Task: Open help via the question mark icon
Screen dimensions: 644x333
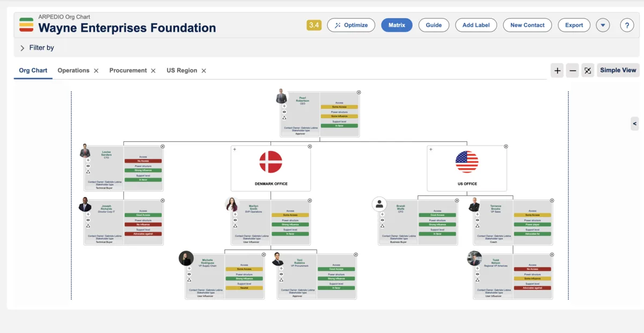Action: pyautogui.click(x=627, y=25)
